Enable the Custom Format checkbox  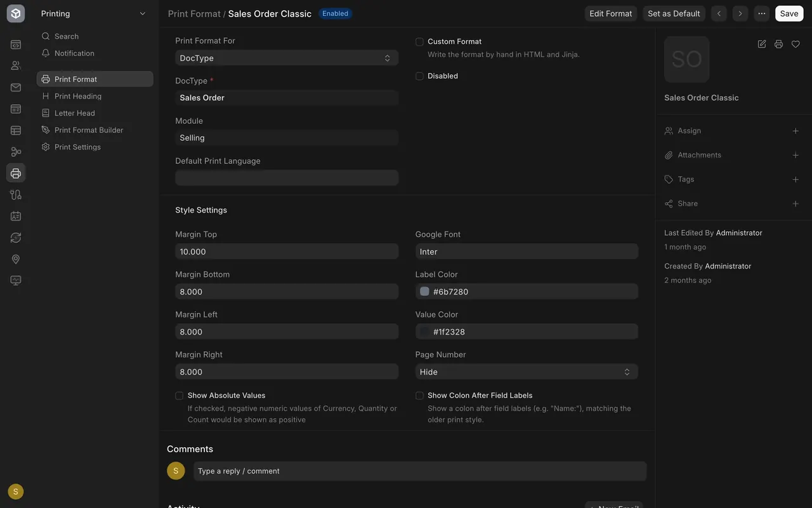click(x=419, y=42)
